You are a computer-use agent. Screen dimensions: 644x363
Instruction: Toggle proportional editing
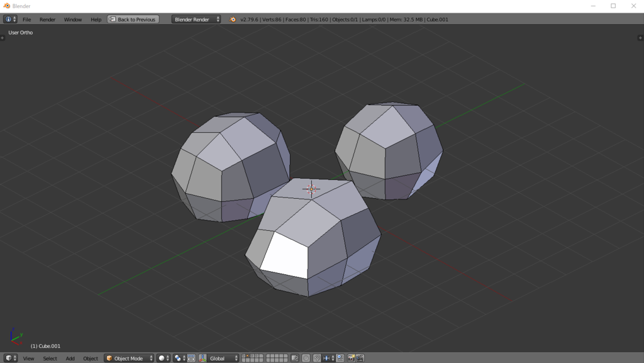point(306,358)
